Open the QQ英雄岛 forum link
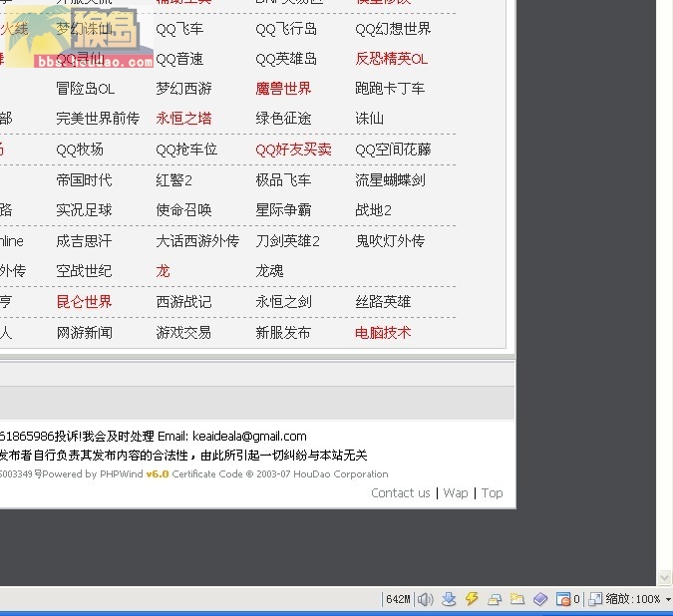The image size is (673, 616). pos(286,59)
